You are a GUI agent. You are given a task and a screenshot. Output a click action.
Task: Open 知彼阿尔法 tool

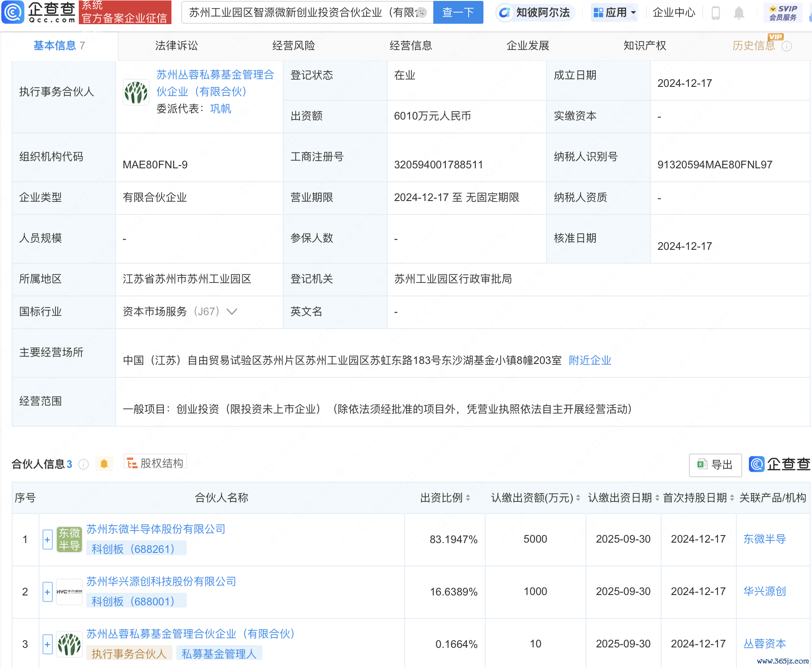535,13
